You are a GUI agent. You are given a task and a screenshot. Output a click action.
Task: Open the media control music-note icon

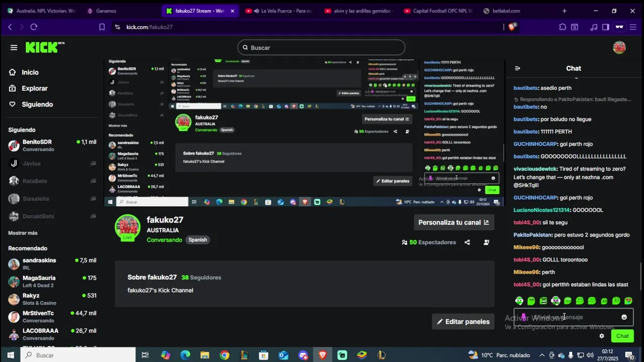tap(594, 27)
